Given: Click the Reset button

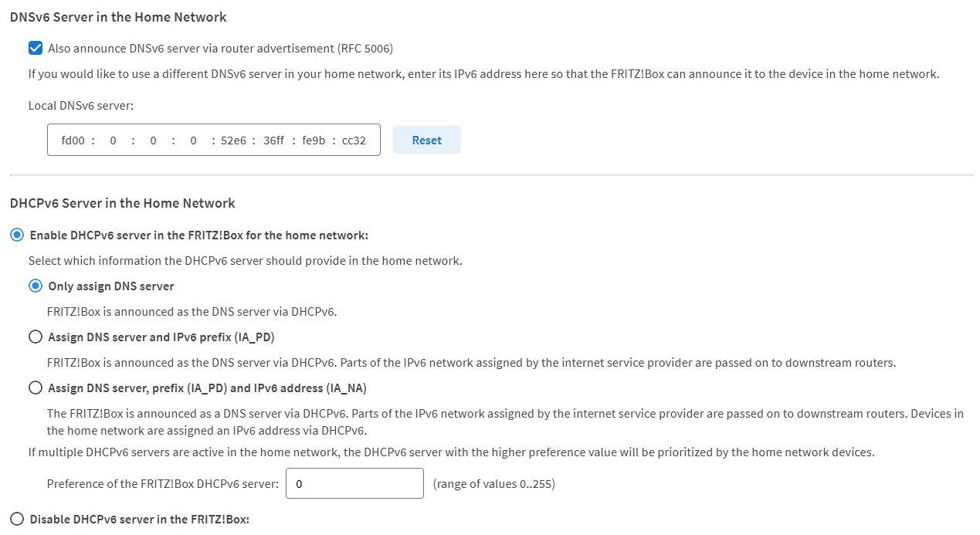Looking at the screenshot, I should [x=426, y=141].
